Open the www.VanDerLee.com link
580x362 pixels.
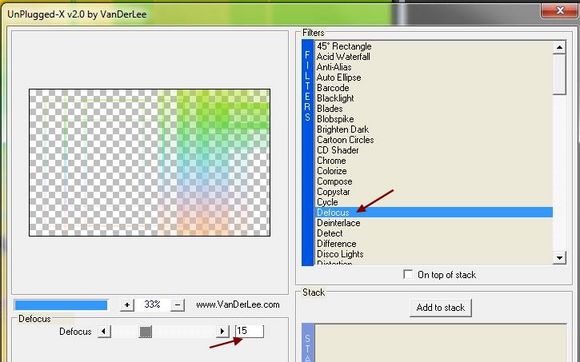tap(238, 305)
